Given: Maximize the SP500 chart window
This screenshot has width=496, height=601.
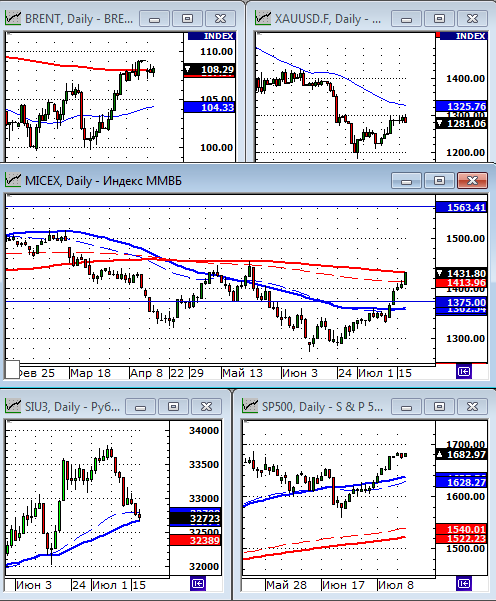Looking at the screenshot, I should tap(439, 406).
